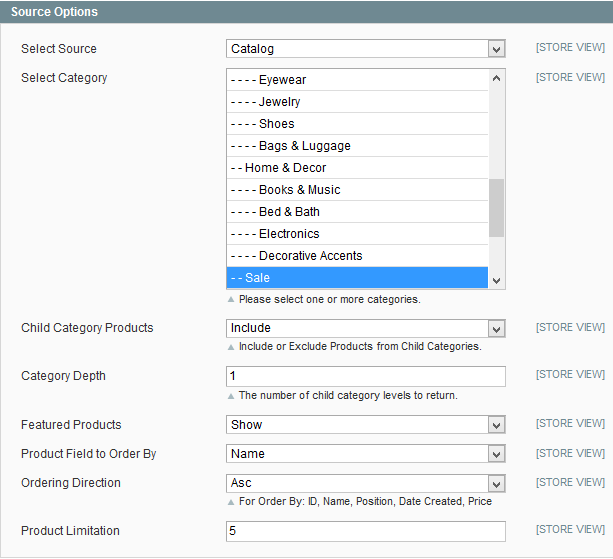This screenshot has width=613, height=559.
Task: Select Bags & Luggage category
Action: [x=357, y=146]
